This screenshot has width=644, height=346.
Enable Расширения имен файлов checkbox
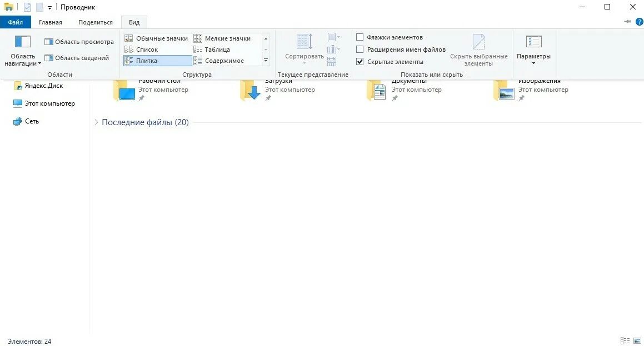360,50
